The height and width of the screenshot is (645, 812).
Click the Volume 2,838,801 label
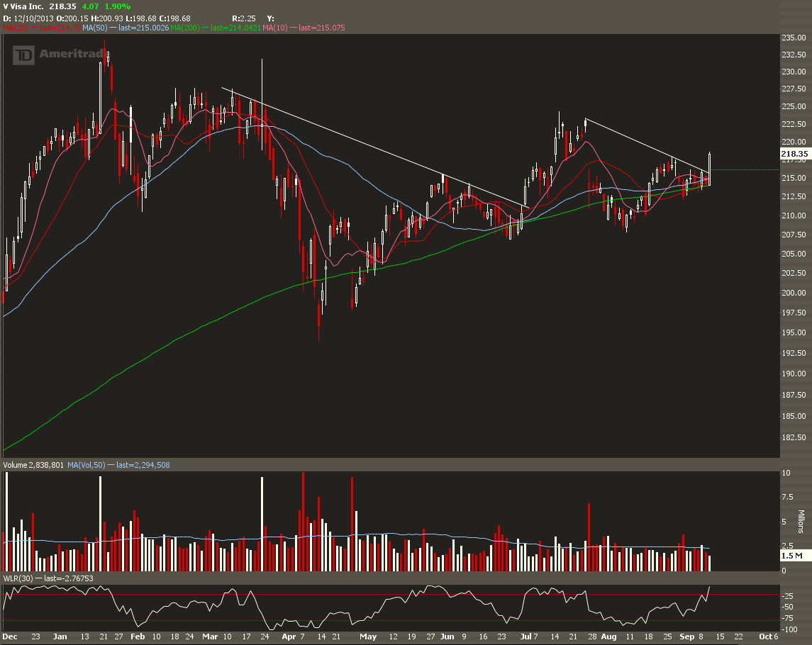(33, 465)
